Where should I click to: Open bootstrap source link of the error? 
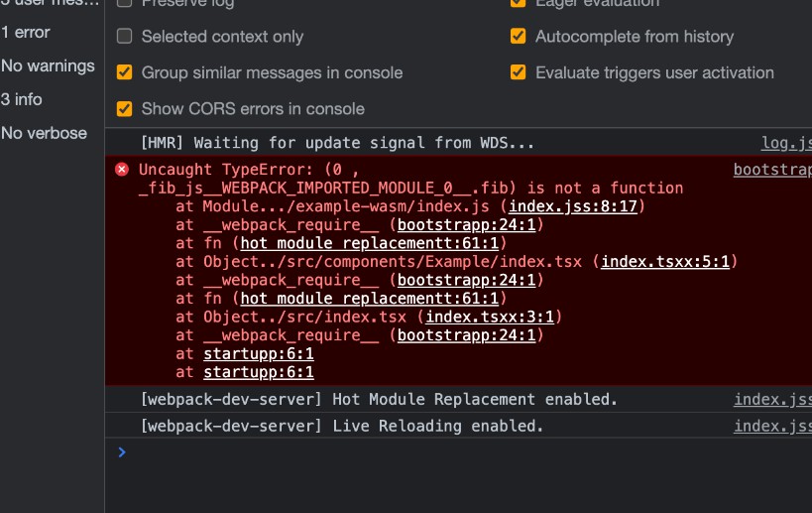coord(772,170)
